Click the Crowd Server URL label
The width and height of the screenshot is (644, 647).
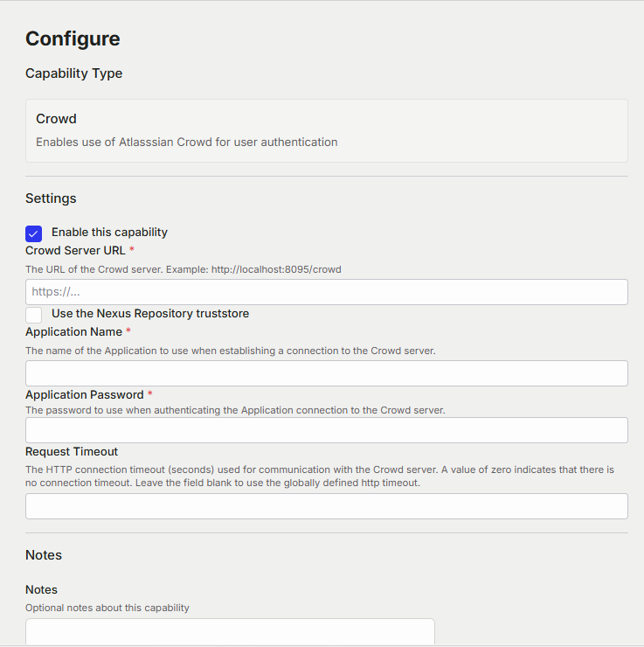click(x=75, y=250)
